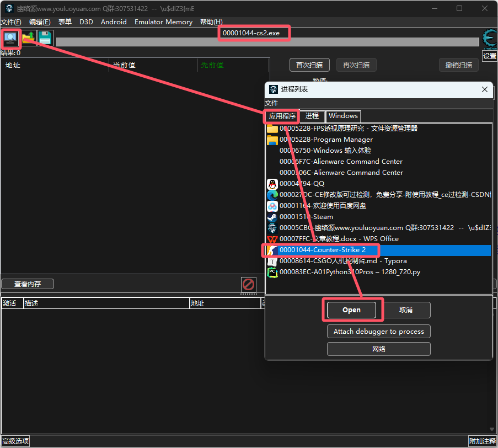Image resolution: width=498 pixels, height=448 pixels.
Task: Select the Python310Pros PyCharm process
Action: tap(350, 272)
